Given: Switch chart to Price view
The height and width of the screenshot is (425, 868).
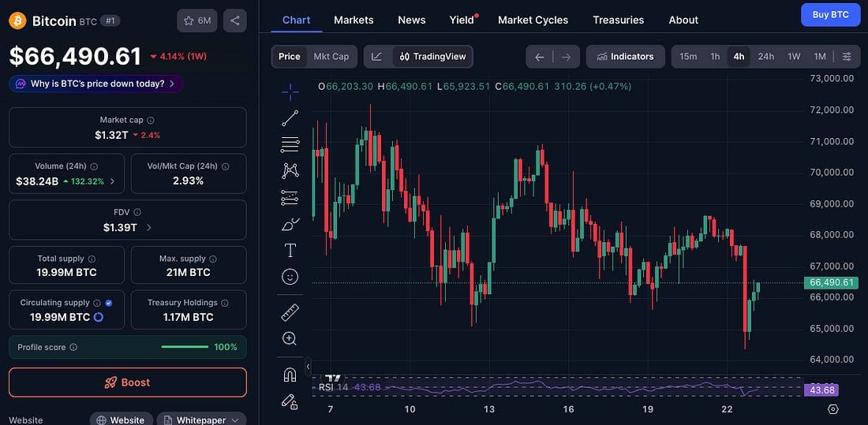Looking at the screenshot, I should 290,57.
